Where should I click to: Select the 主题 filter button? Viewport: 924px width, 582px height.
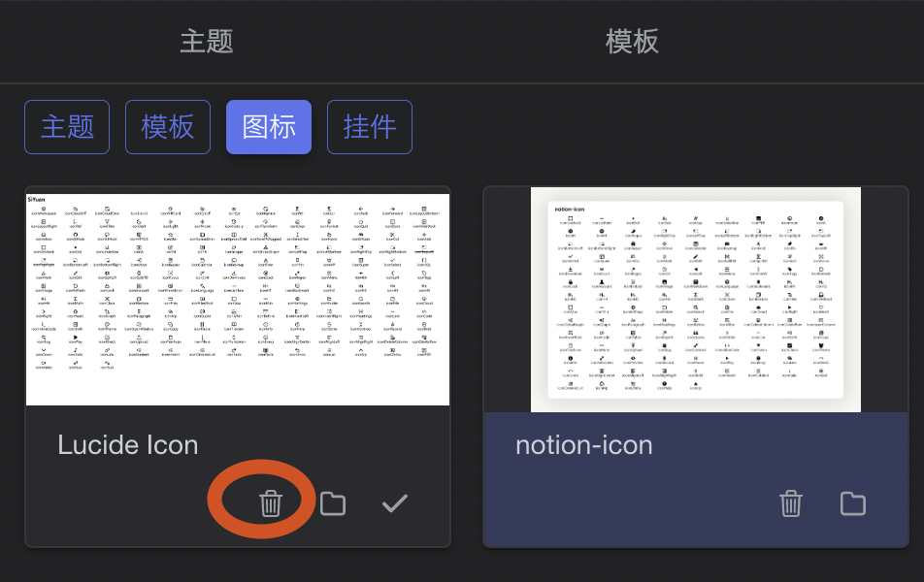click(66, 127)
